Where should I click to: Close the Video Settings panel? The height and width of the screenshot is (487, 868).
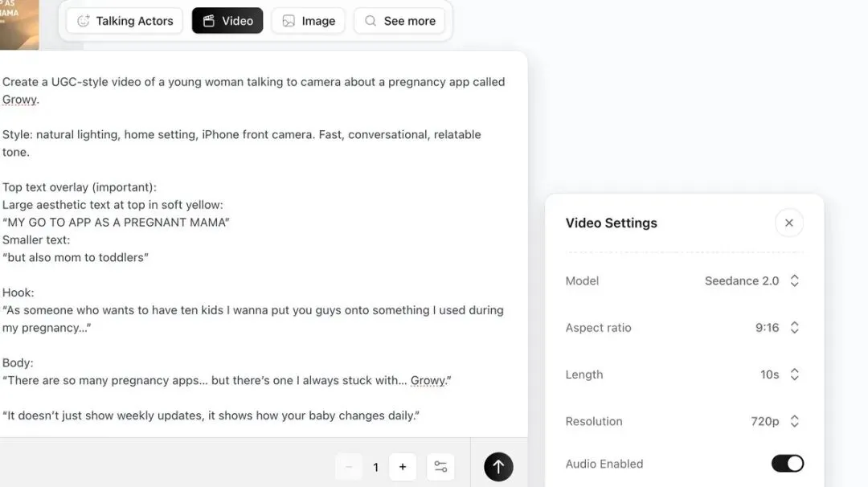(x=789, y=223)
